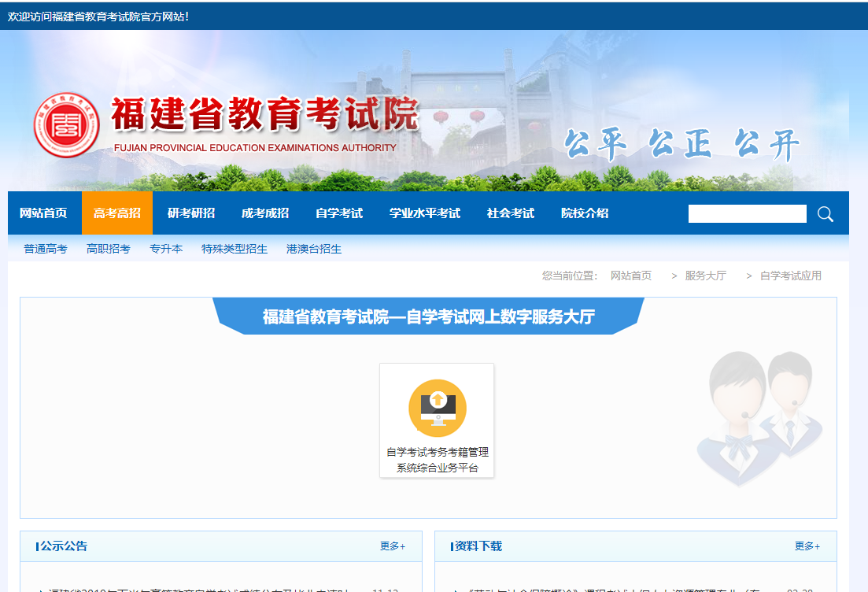Click 更多+ in 公示公告 section
The width and height of the screenshot is (868, 592).
(x=393, y=546)
